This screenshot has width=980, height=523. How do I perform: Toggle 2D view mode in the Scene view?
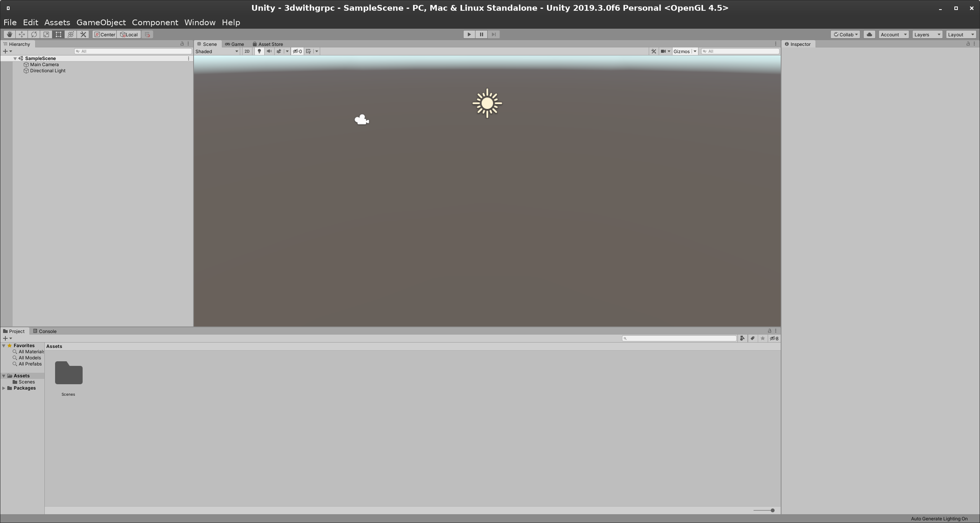point(247,51)
